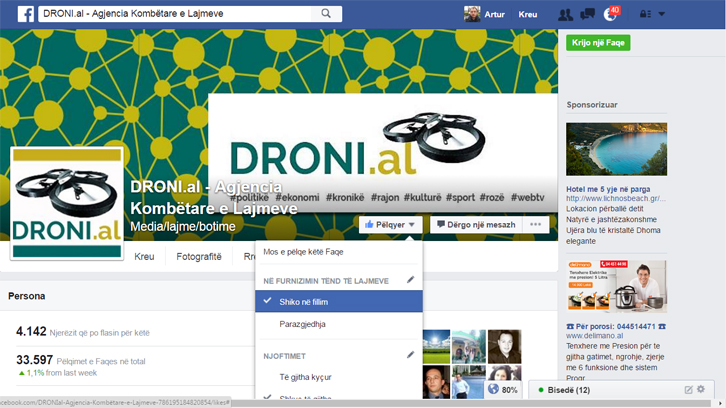Collapse the Pëlqyer dropdown button

click(391, 225)
